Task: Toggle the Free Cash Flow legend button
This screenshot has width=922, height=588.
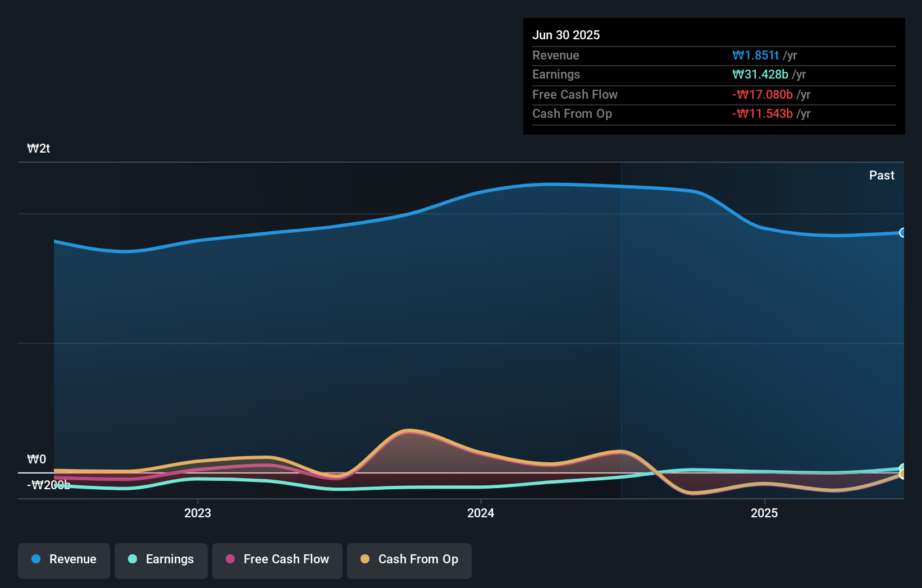Action: [277, 561]
